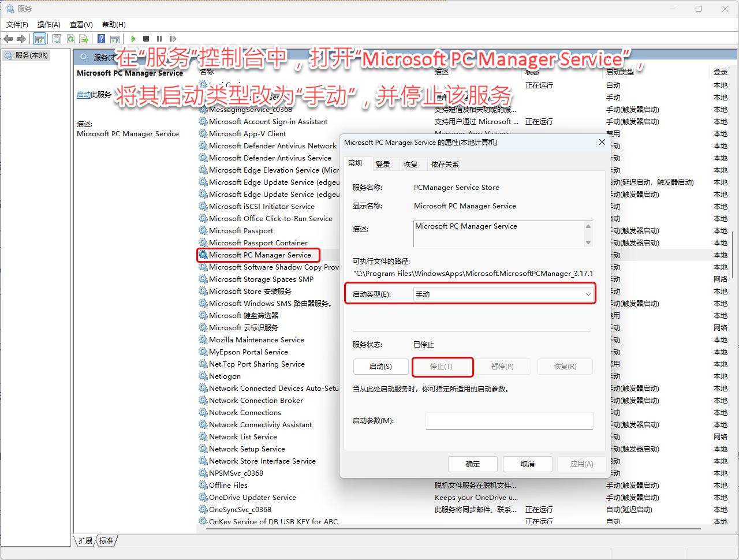Viewport: 739px width, 560px height.
Task: Click the 停止(T) button in dialog
Action: click(441, 367)
